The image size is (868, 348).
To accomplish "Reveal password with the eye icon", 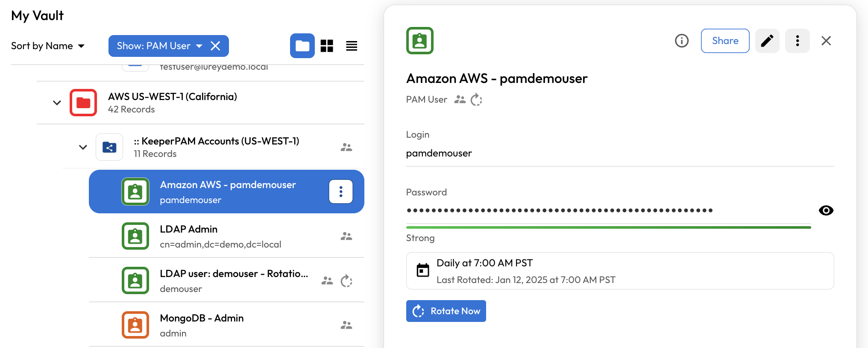I will click(x=826, y=210).
